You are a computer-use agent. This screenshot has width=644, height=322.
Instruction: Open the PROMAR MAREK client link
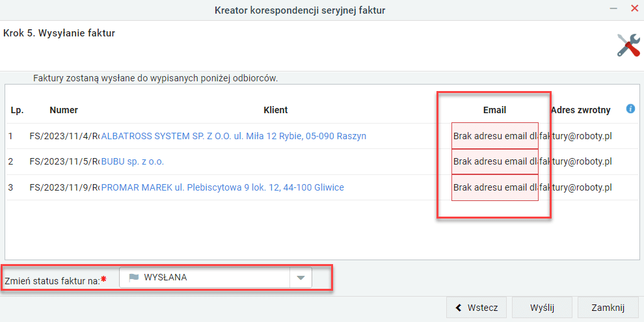pos(222,188)
